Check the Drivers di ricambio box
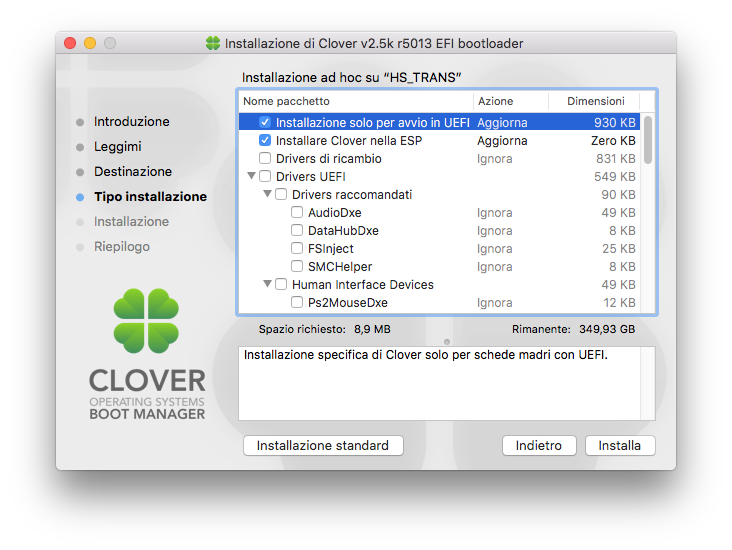The width and height of the screenshot is (732, 550). click(265, 158)
